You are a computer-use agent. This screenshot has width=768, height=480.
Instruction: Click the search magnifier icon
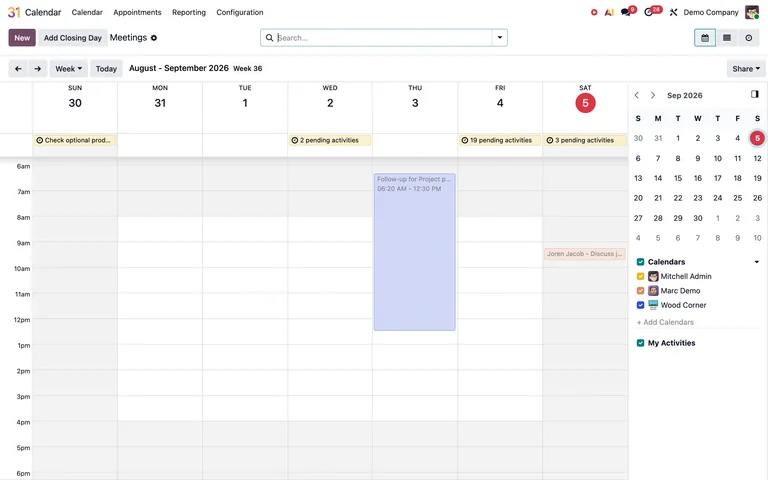coord(269,38)
